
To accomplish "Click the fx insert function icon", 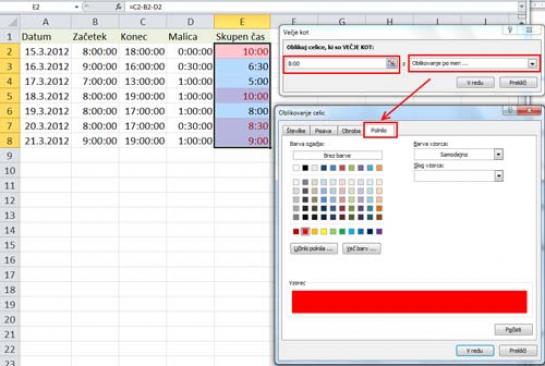I will 119,7.
